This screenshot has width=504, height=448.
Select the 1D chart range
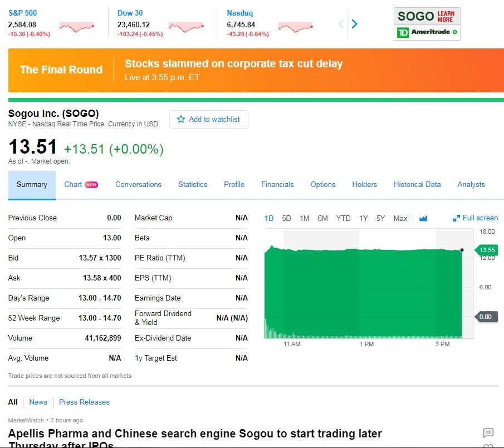tap(269, 219)
